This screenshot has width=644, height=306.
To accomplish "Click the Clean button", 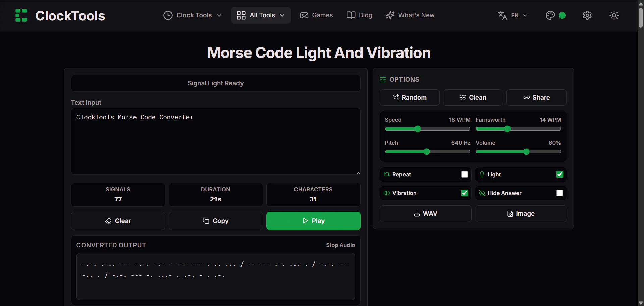I will click(x=473, y=97).
